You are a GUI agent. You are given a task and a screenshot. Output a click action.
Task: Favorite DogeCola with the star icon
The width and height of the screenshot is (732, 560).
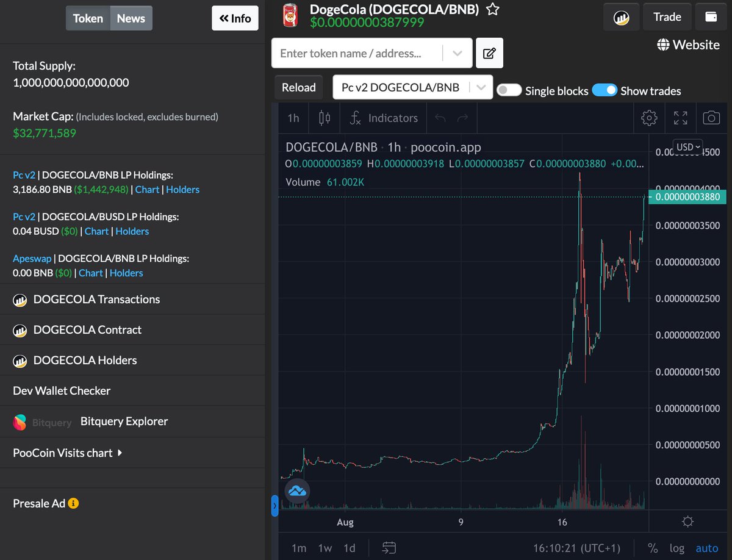(493, 9)
